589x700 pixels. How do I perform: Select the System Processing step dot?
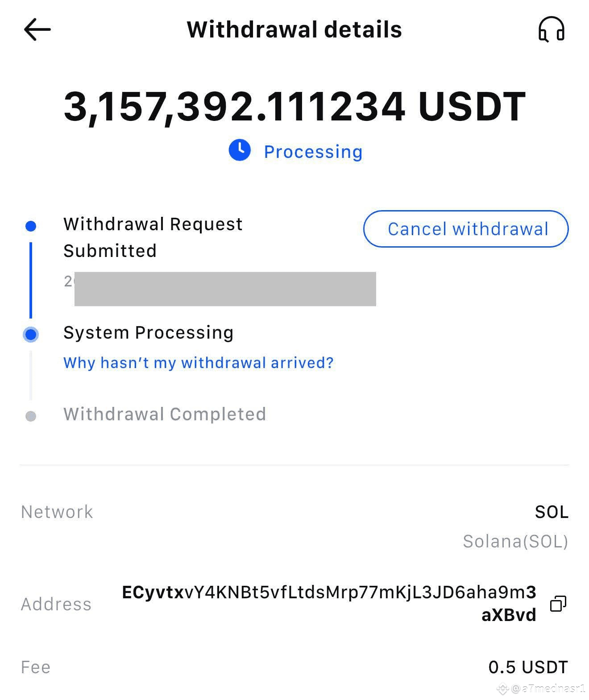tap(31, 334)
